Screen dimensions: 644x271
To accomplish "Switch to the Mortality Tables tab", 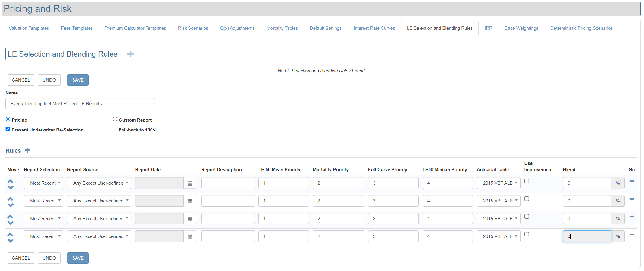I will click(282, 28).
